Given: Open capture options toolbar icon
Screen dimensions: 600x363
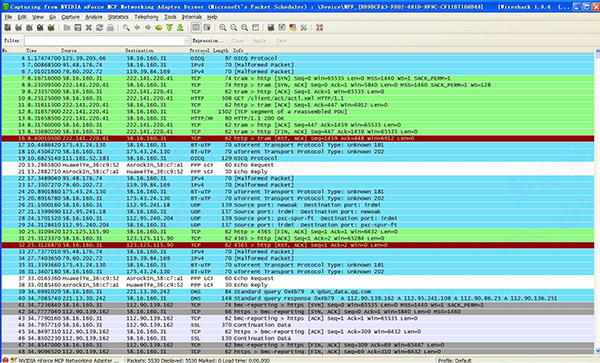Looking at the screenshot, I should tap(18, 28).
